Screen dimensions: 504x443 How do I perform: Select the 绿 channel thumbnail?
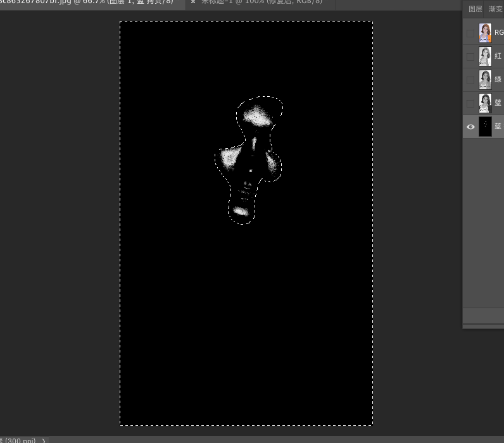[485, 80]
